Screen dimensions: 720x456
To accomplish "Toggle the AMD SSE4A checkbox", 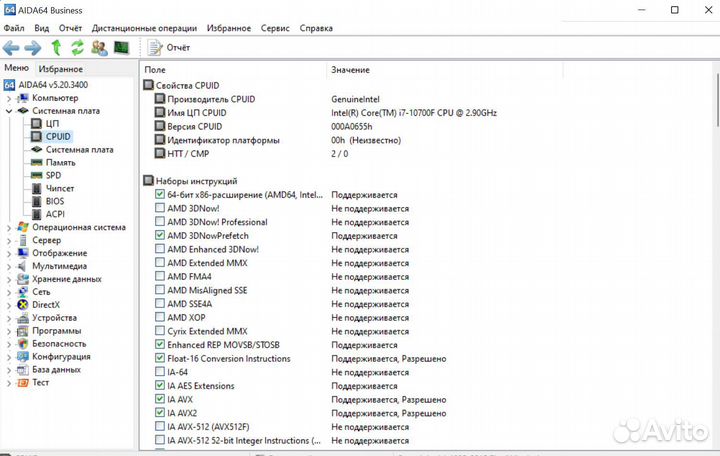I will (159, 304).
